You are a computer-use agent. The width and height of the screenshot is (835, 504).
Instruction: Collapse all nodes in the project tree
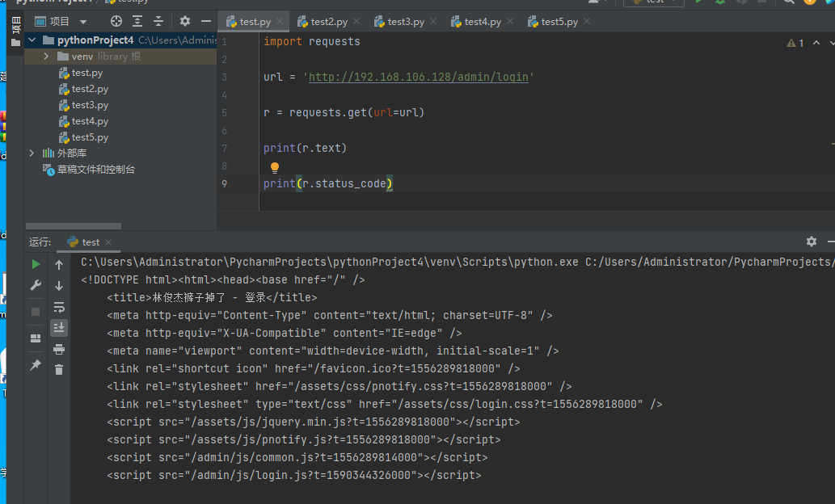[x=158, y=21]
